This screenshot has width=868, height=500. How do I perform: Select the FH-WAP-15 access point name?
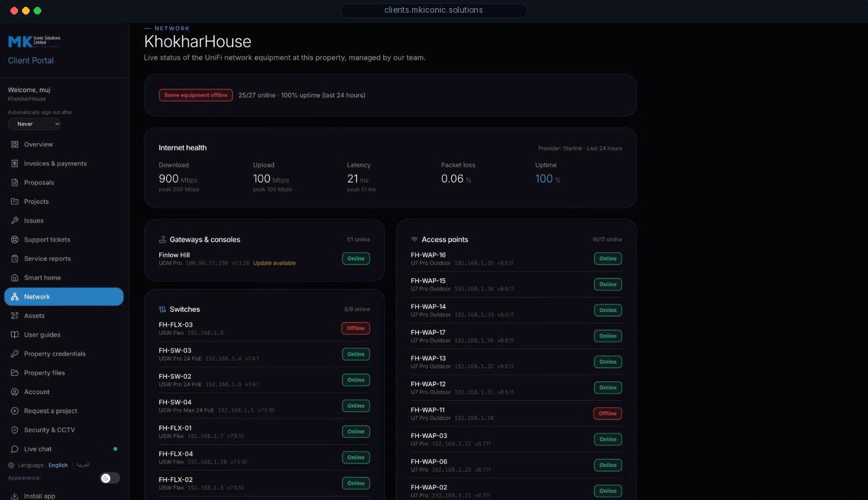click(428, 281)
